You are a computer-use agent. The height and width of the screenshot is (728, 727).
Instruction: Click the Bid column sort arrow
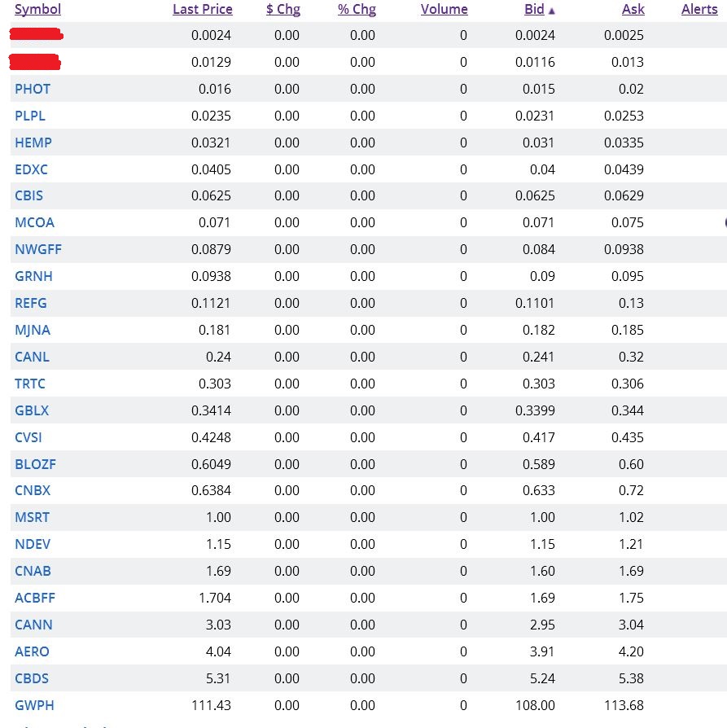point(552,11)
